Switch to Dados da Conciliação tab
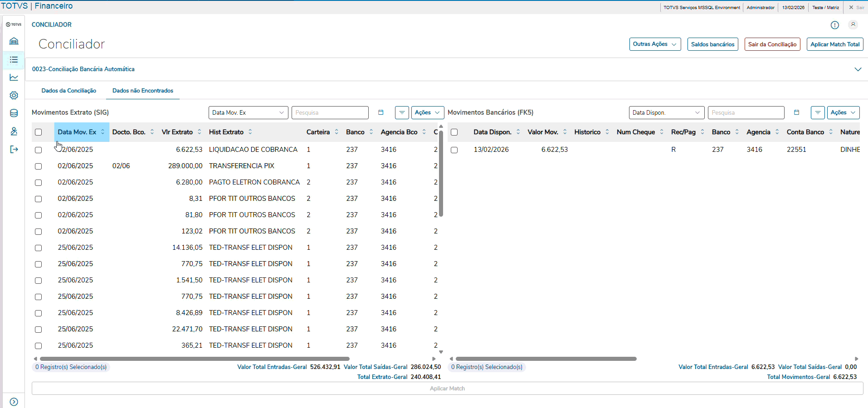Viewport: 868px width, 408px height. (x=69, y=91)
